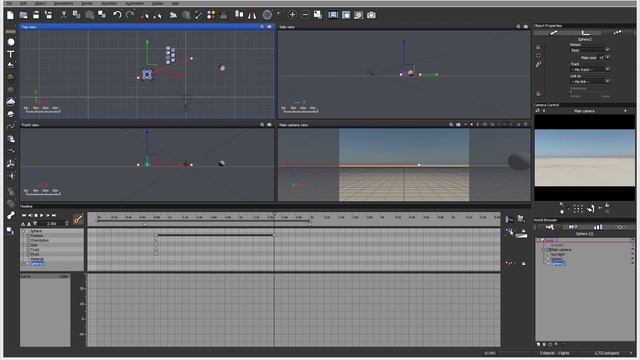The width and height of the screenshot is (640, 360).
Task: Open the material dots icon in toolbar
Action: [x=211, y=15]
